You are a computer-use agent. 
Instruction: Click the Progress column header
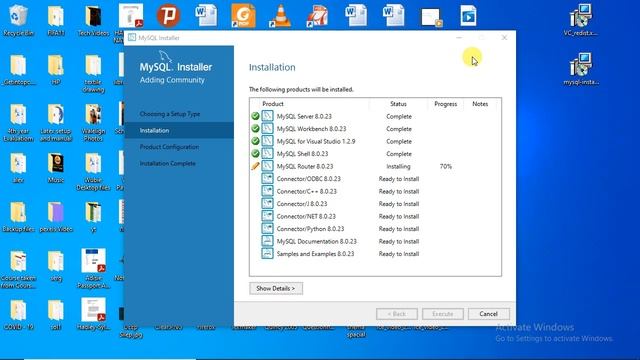coord(446,104)
